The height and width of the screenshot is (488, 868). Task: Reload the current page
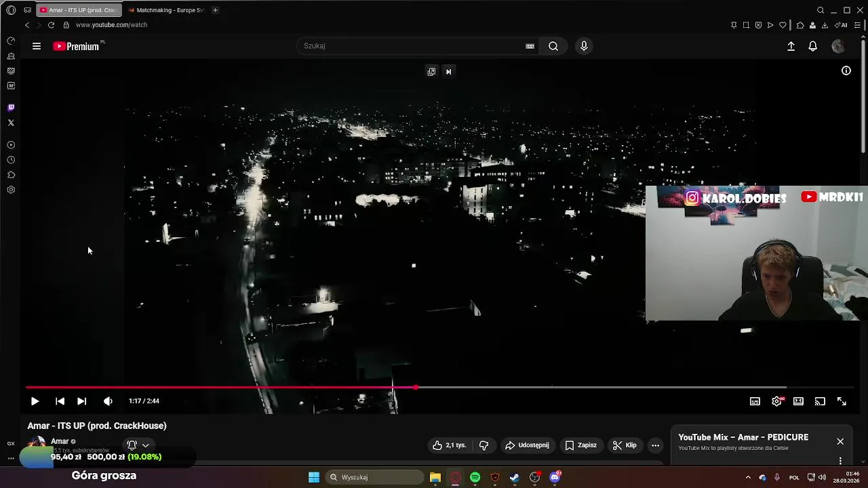click(51, 25)
